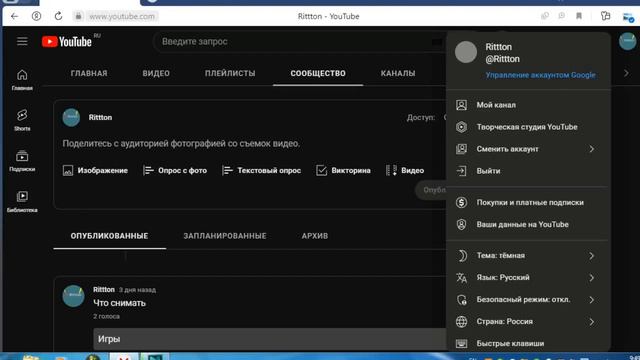Click the browser extensions icon
The width and height of the screenshot is (640, 360).
(605, 16)
